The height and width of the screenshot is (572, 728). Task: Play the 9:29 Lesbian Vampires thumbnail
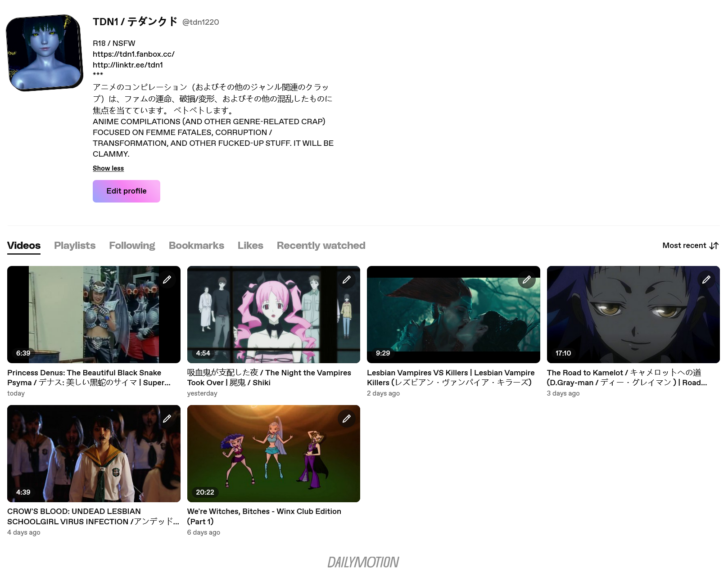pyautogui.click(x=453, y=315)
